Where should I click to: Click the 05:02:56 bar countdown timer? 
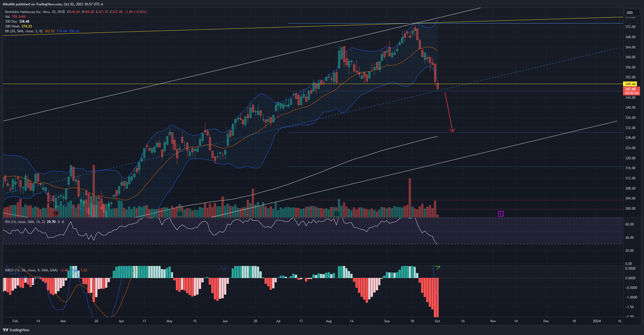click(x=632, y=93)
